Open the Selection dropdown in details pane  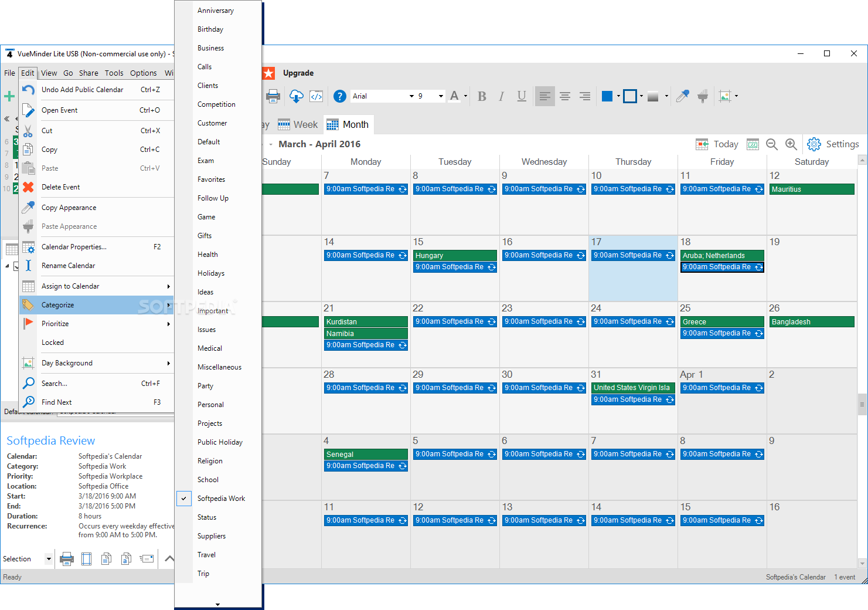pyautogui.click(x=49, y=559)
